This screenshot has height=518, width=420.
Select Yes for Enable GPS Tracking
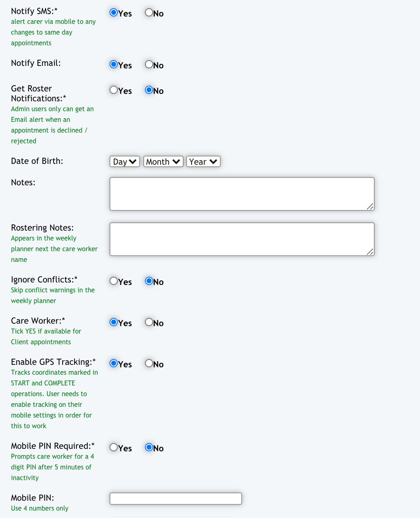tap(114, 364)
